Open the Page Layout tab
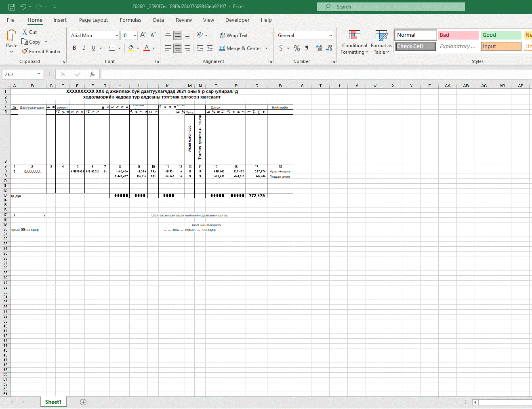Screen dimensions: 532x409 (x=93, y=20)
